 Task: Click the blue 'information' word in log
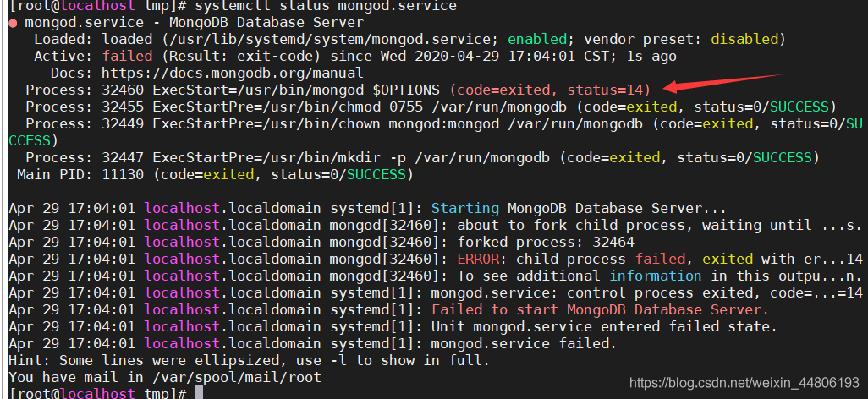click(656, 276)
